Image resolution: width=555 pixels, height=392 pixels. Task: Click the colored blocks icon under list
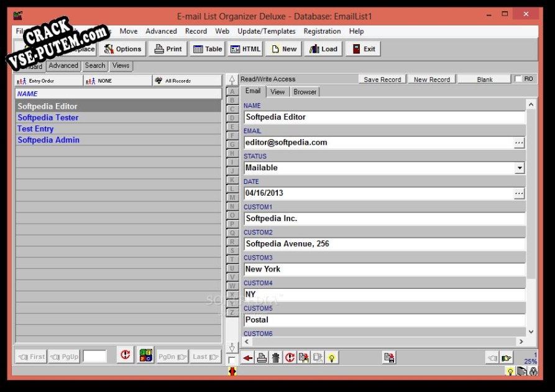point(145,355)
